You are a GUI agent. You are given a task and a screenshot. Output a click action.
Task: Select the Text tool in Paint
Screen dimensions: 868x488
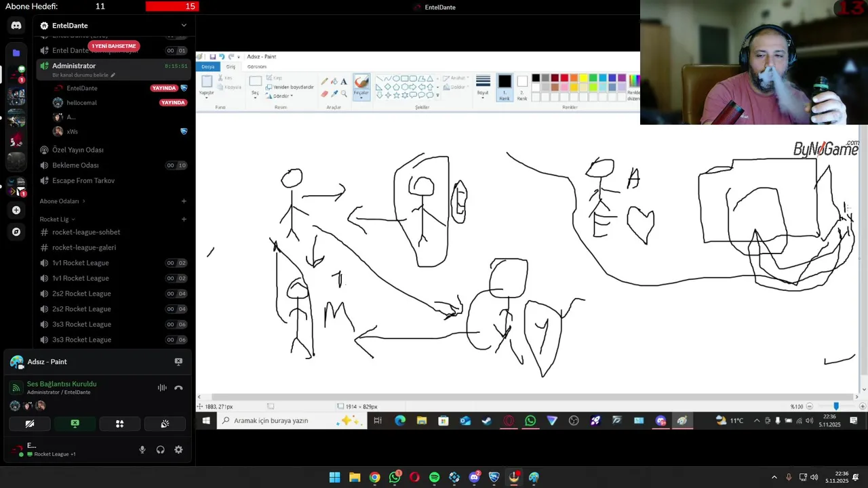coord(344,81)
